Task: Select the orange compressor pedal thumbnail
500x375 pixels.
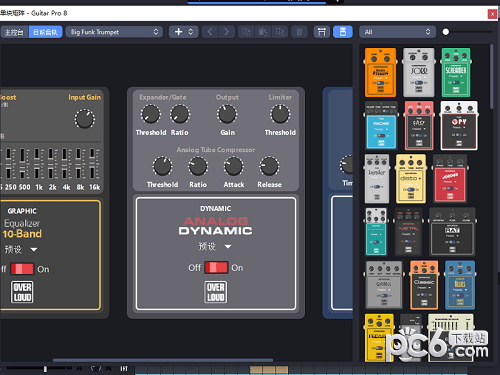Action: [x=380, y=72]
